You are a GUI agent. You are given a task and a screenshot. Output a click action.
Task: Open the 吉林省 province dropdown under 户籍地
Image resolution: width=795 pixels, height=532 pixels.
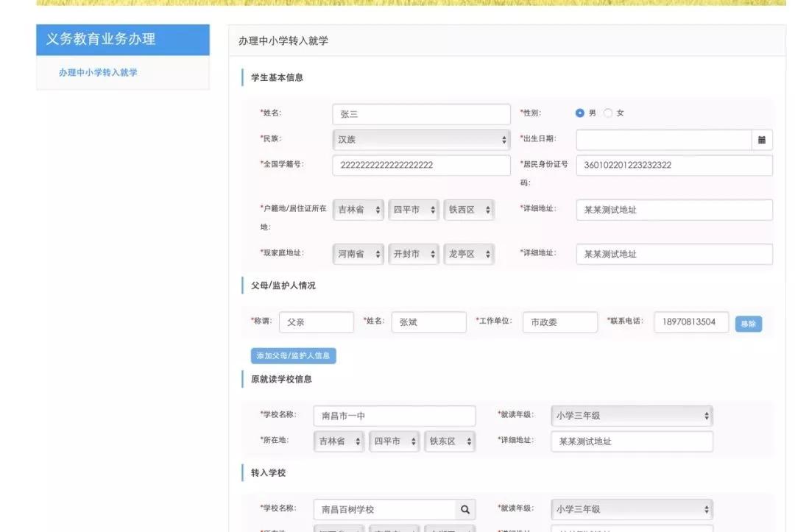point(358,209)
